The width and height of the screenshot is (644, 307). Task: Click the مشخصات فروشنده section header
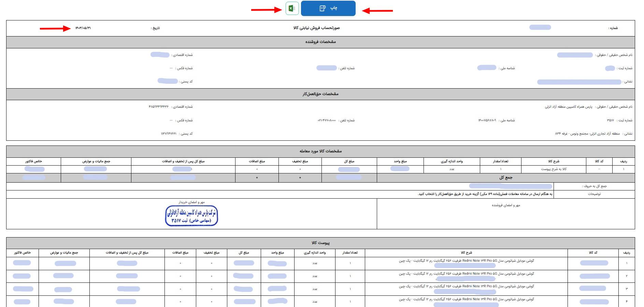point(320,42)
